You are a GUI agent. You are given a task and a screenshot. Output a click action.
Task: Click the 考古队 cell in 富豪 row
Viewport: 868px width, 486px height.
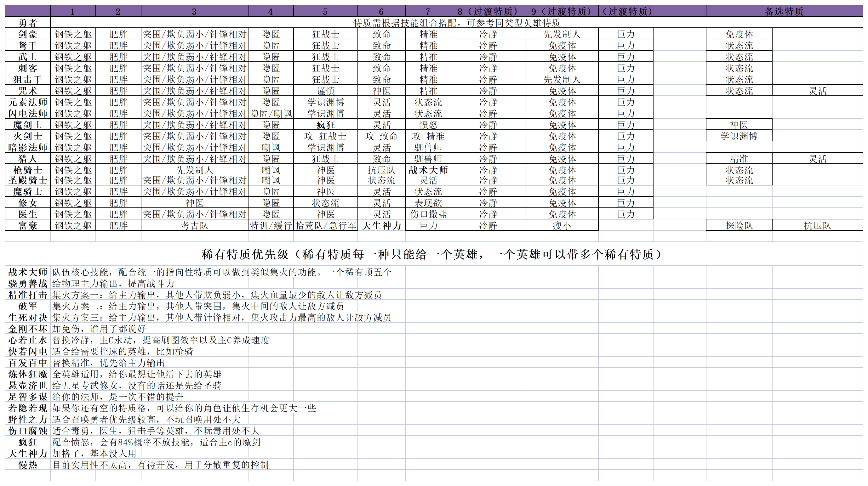click(x=194, y=225)
